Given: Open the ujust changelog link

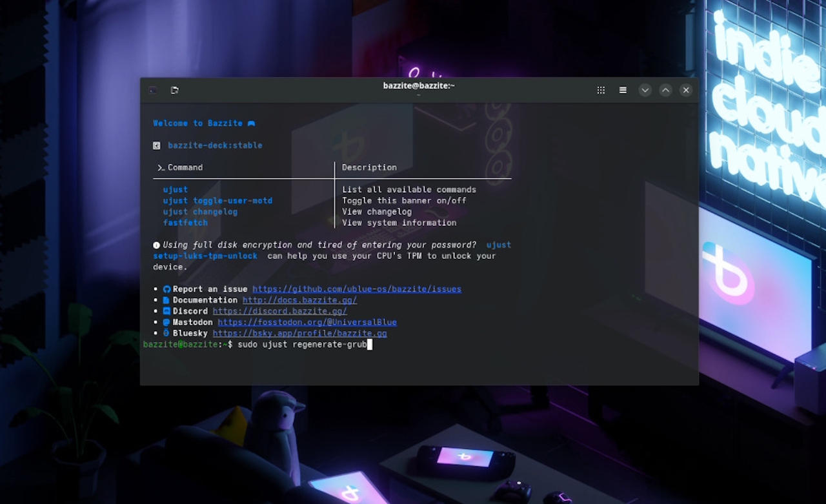Looking at the screenshot, I should click(x=200, y=211).
